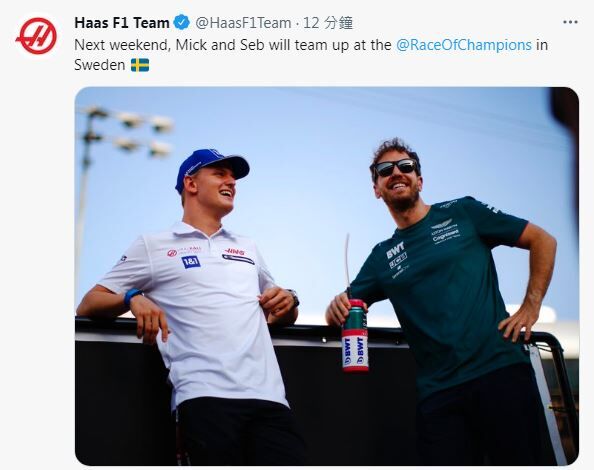Viewport: 594px width, 470px height.
Task: Open the Haas F1 Team profile avatar
Action: click(x=36, y=36)
